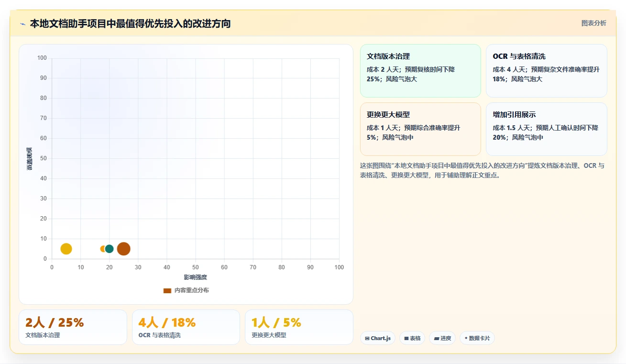Click the 影响强度 x-axis title

[x=196, y=277]
